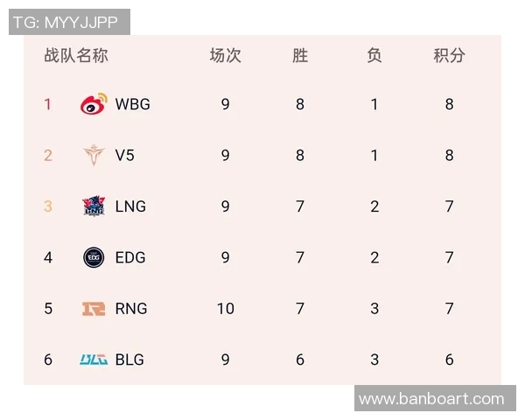Click the BLG team name text
Viewport: 525px width, 420px height.
[129, 360]
